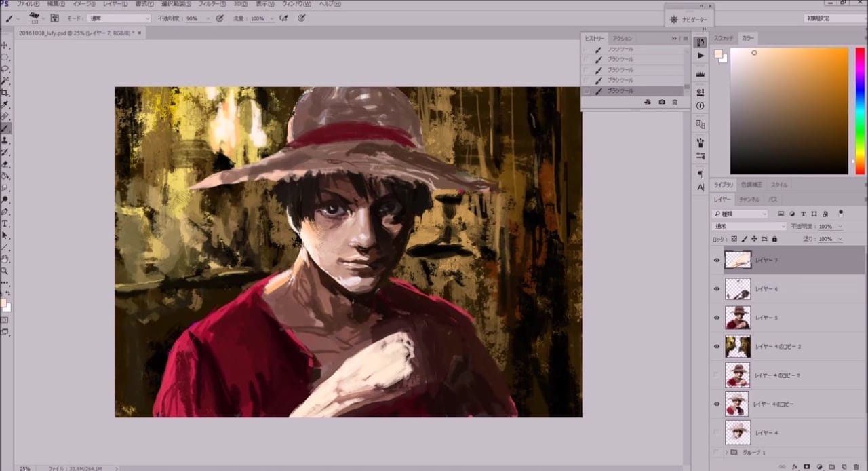Toggle the eye of レイヤー 4 のコピー

click(x=717, y=404)
